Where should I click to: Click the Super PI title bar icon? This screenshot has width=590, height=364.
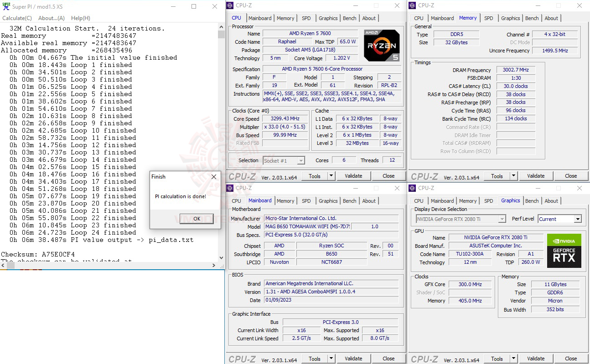coord(6,6)
